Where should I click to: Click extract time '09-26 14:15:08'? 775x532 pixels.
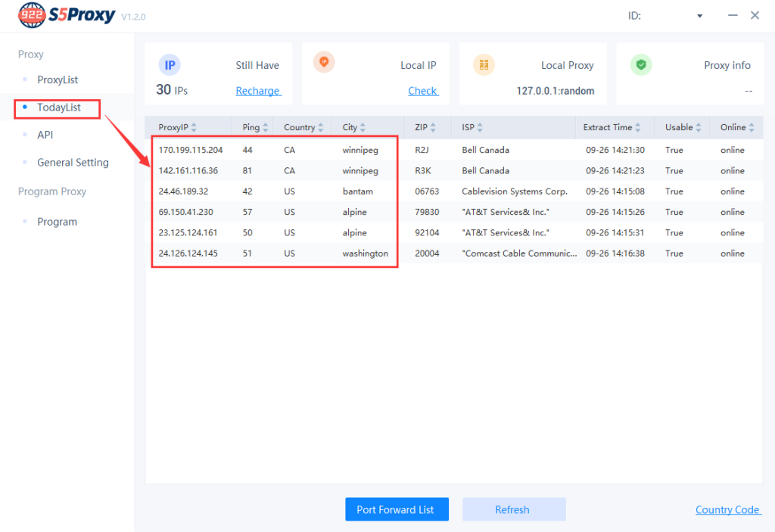[615, 191]
